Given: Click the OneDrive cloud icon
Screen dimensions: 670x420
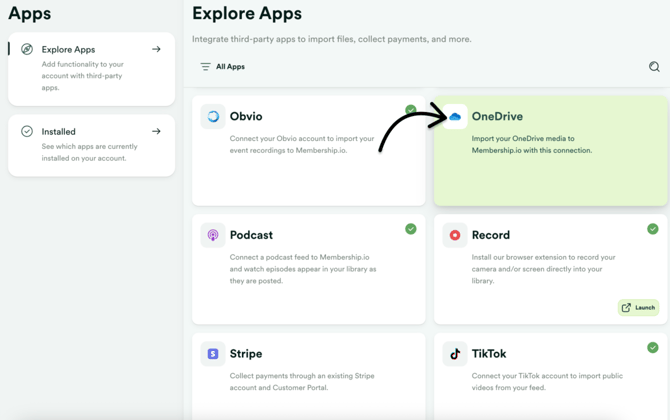Looking at the screenshot, I should [455, 116].
